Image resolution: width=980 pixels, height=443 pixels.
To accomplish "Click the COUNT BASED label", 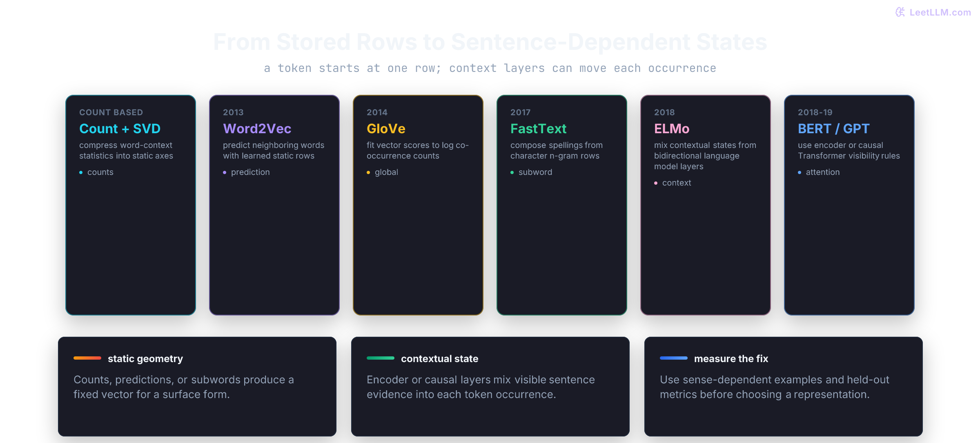I will (111, 112).
